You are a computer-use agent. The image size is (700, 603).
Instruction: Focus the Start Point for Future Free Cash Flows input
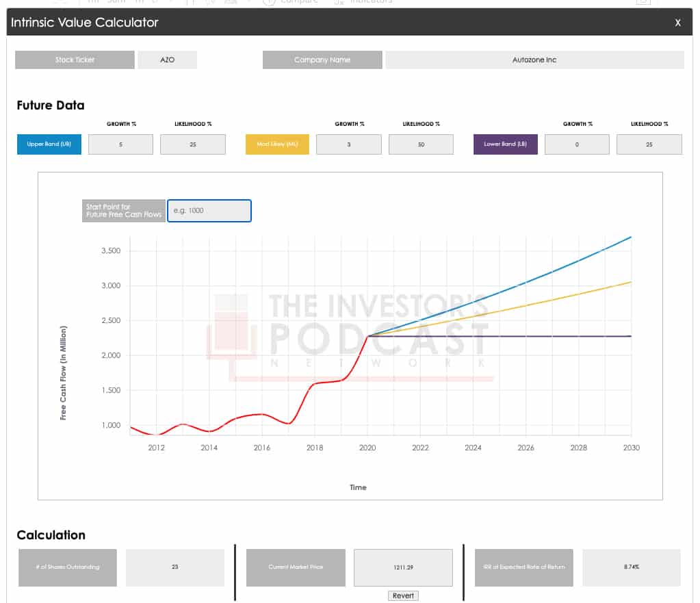click(x=209, y=211)
